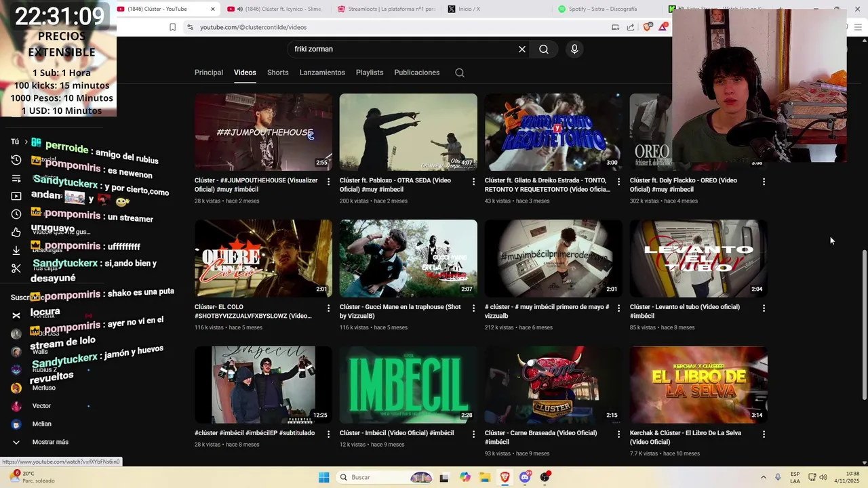Click the microphone icon in system tray
This screenshot has height=488, width=868.
pyautogui.click(x=778, y=477)
